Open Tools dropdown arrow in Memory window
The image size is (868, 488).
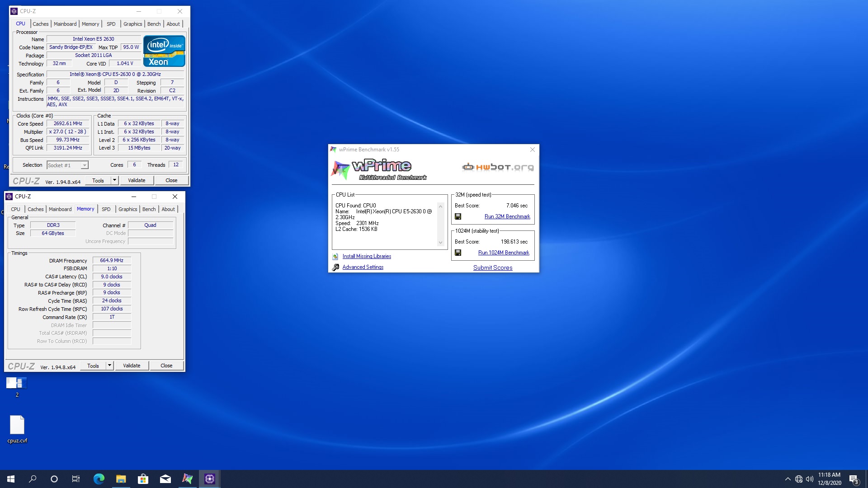pyautogui.click(x=109, y=366)
